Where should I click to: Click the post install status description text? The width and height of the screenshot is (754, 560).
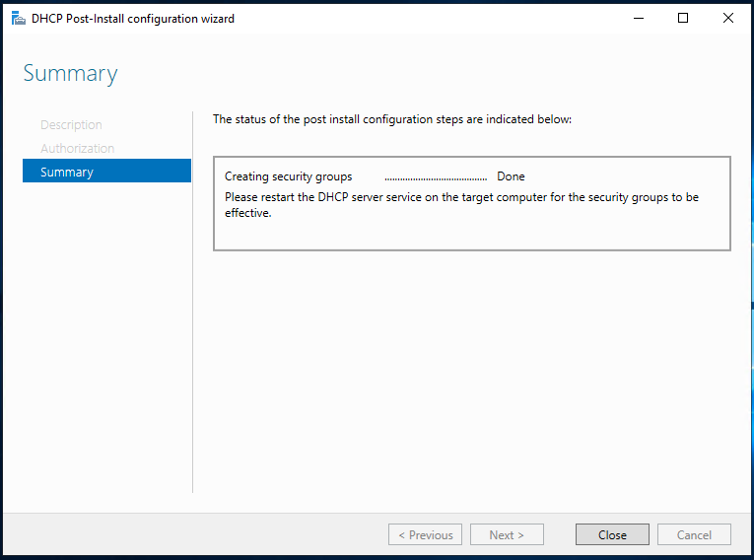pos(391,119)
